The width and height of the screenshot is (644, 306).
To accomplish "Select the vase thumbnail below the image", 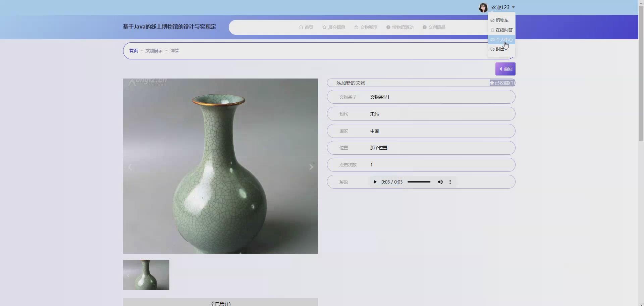I will [146, 274].
